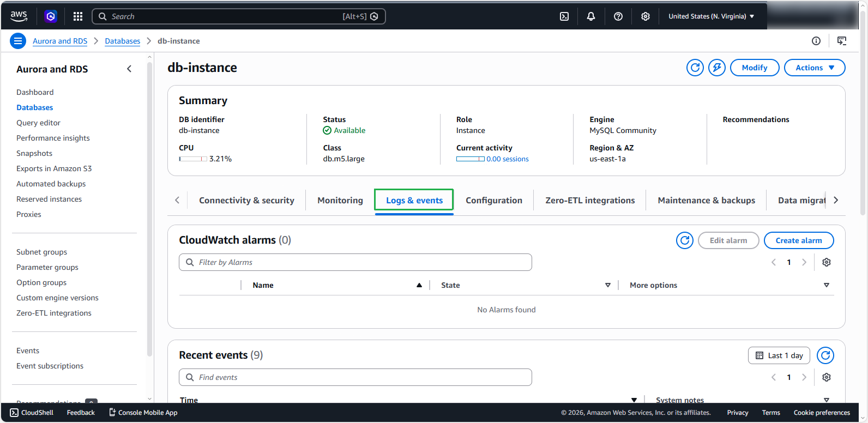The height and width of the screenshot is (423, 868).
Task: Refresh the CloudWatch alarms list
Action: [x=685, y=240]
